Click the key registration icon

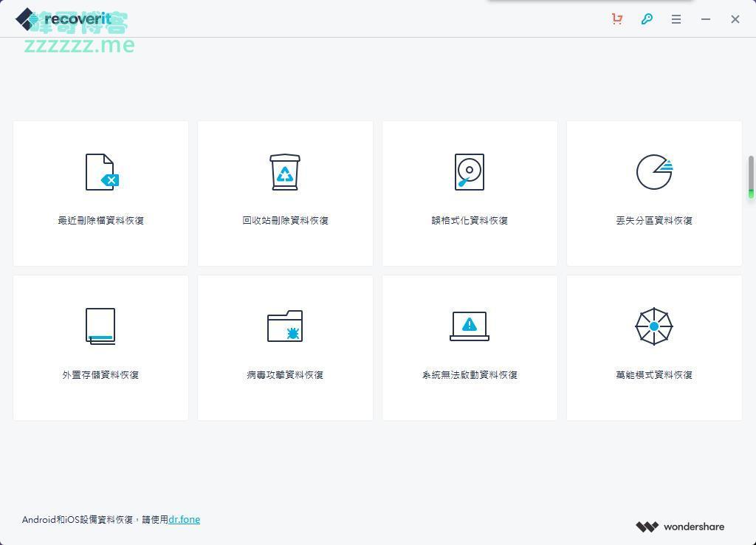[647, 19]
